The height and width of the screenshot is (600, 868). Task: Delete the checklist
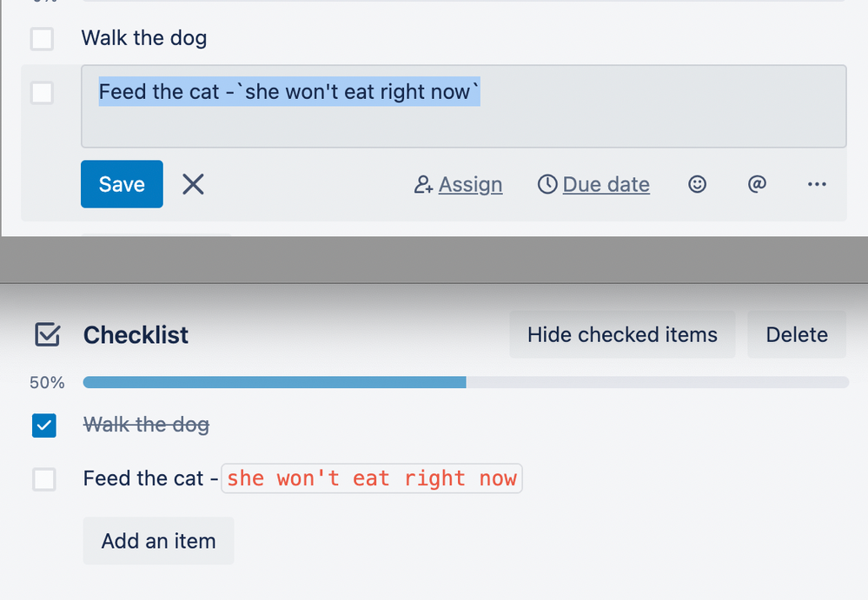click(x=797, y=334)
